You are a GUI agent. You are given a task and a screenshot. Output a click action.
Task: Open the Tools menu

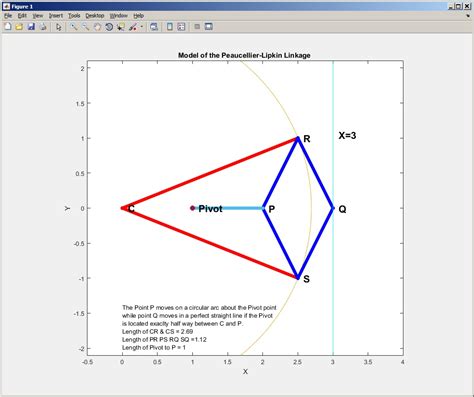[74, 16]
